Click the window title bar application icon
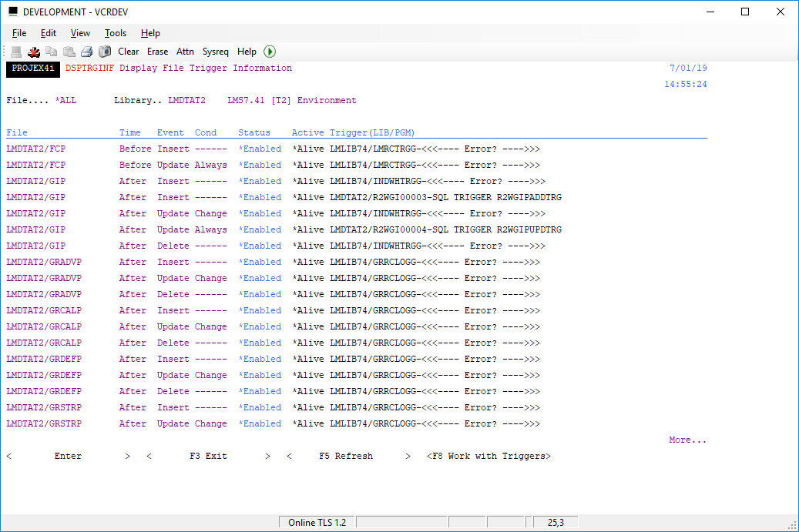 coord(13,12)
